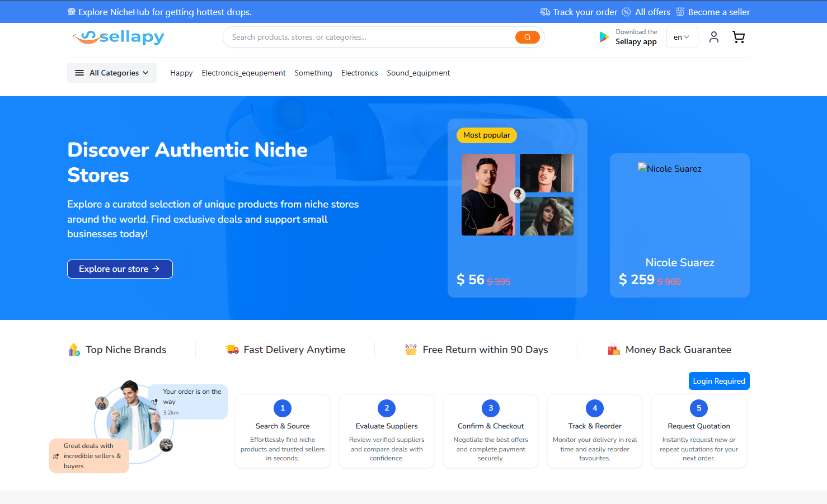Click the Confirm & Checkout step title
The height and width of the screenshot is (504, 827).
point(491,426)
